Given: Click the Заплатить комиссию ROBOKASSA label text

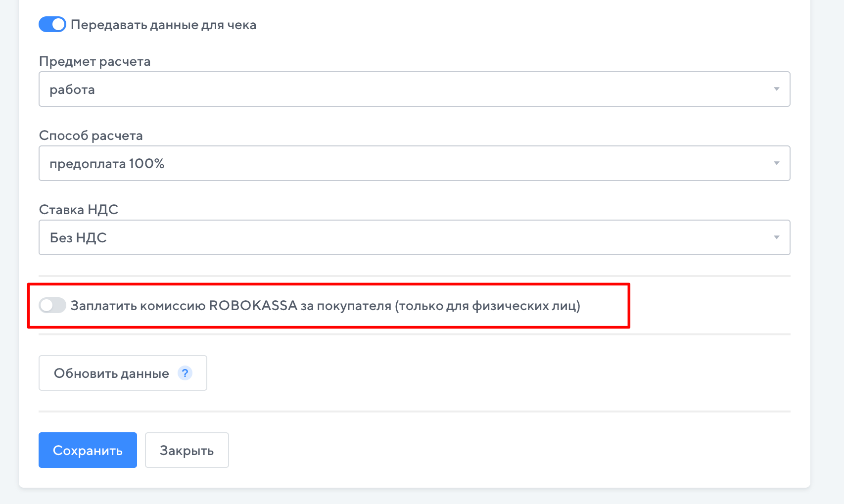Looking at the screenshot, I should 325,306.
